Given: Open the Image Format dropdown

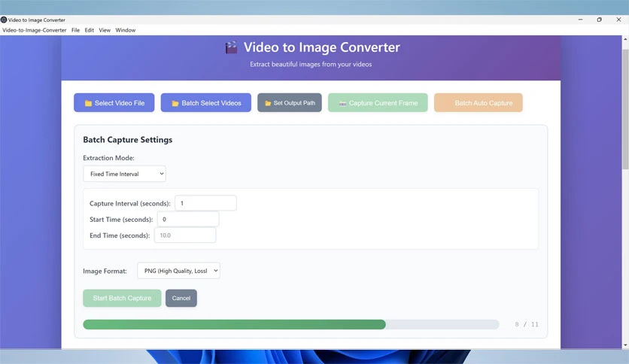Looking at the screenshot, I should (178, 271).
